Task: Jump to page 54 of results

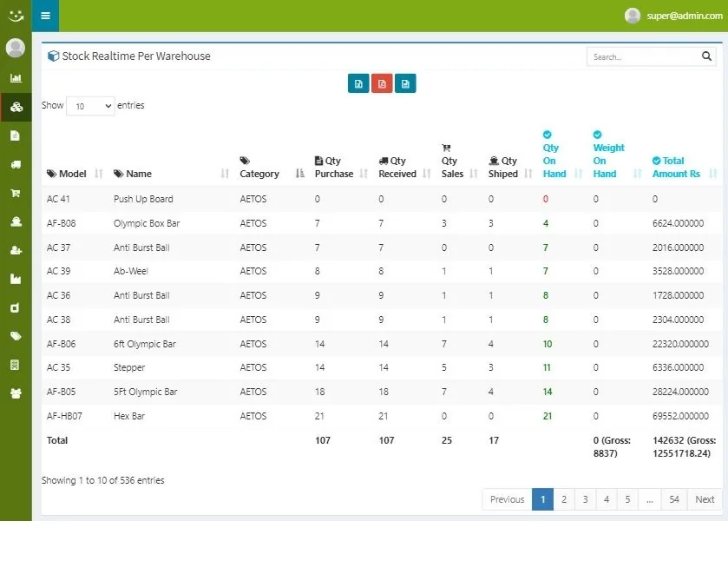Action: (x=674, y=499)
